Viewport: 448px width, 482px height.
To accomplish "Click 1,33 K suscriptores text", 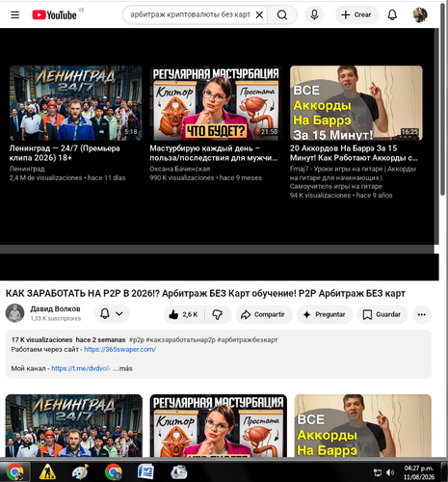I will pyautogui.click(x=56, y=318).
